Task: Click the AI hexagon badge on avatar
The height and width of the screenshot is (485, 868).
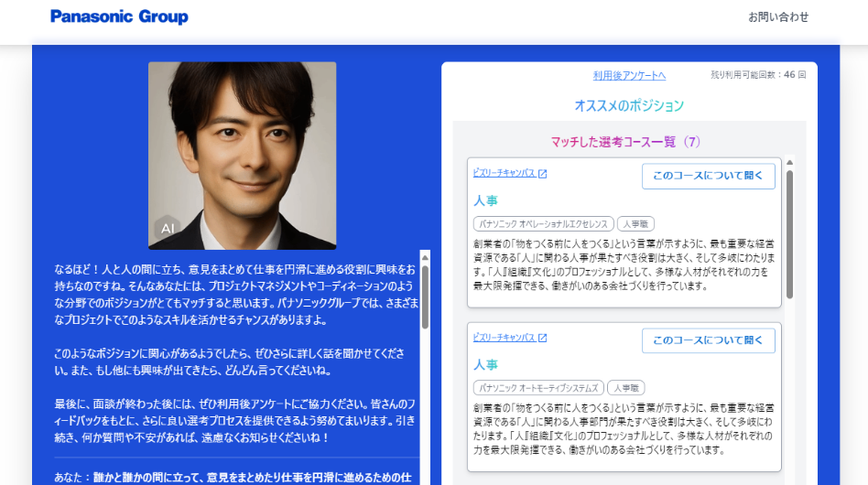Action: 168,228
